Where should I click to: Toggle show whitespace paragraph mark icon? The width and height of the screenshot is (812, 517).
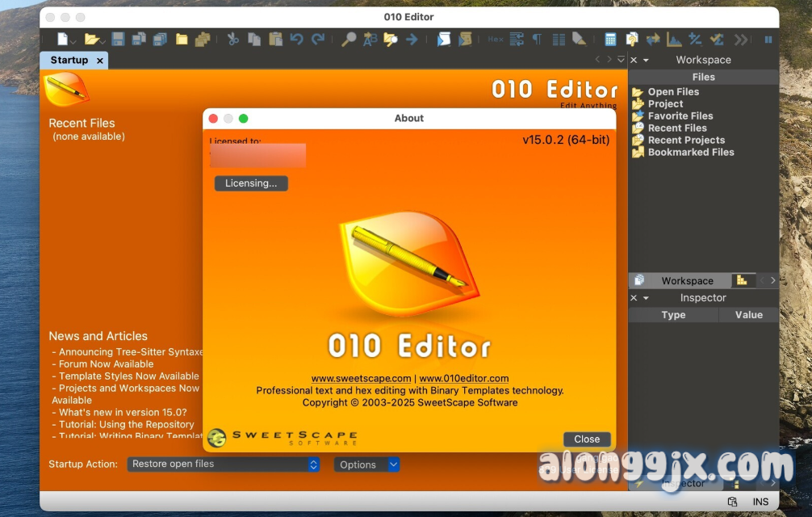tap(537, 39)
